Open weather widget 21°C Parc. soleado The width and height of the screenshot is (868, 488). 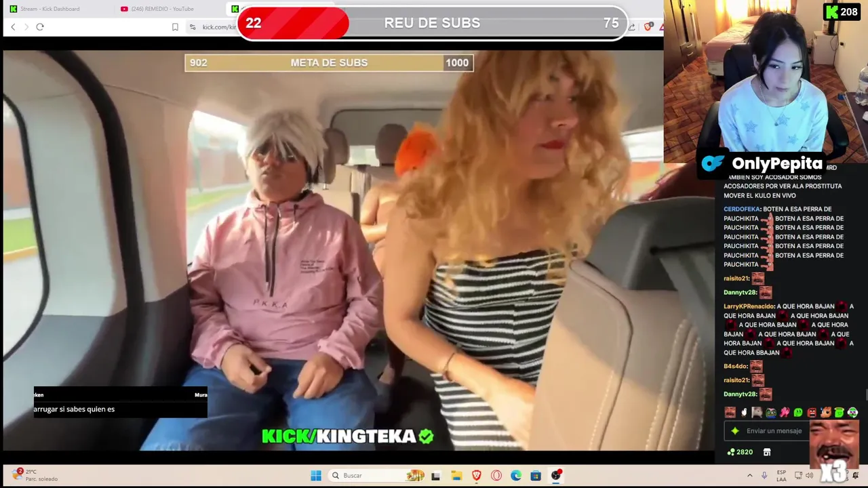tap(34, 476)
